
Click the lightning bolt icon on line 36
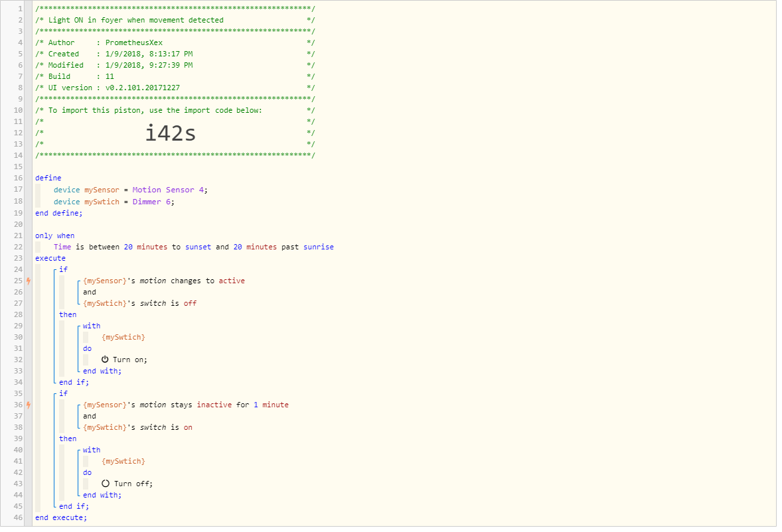click(29, 405)
